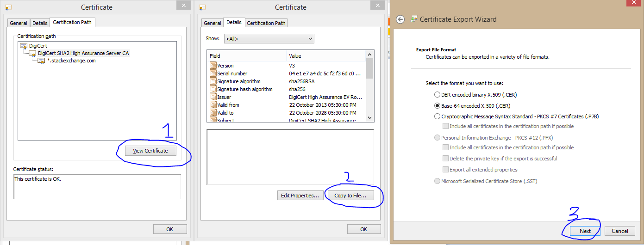Select DigiCert SHA2 High Assurance Server CA node
This screenshot has height=245, width=644.
coord(83,53)
